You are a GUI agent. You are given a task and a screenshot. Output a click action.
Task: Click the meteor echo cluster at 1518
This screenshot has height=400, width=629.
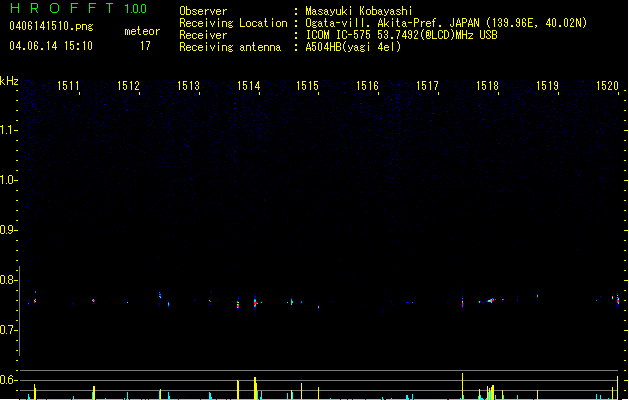(x=491, y=300)
